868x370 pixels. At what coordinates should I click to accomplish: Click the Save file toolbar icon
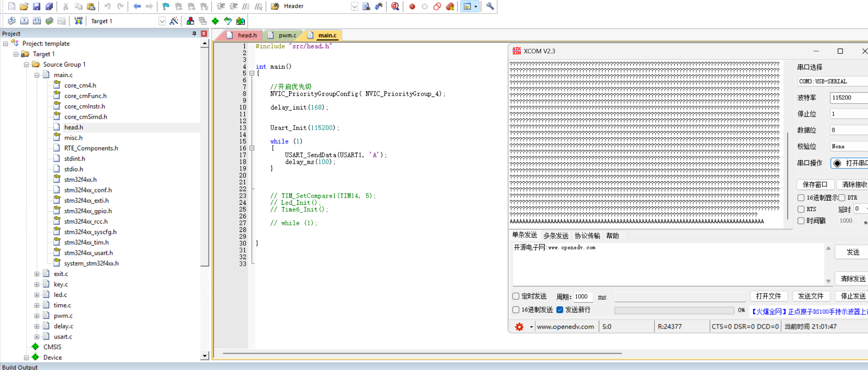coord(36,6)
